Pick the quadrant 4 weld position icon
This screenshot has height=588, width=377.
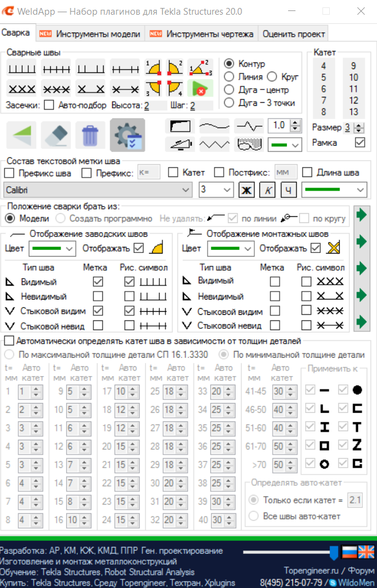click(175, 88)
